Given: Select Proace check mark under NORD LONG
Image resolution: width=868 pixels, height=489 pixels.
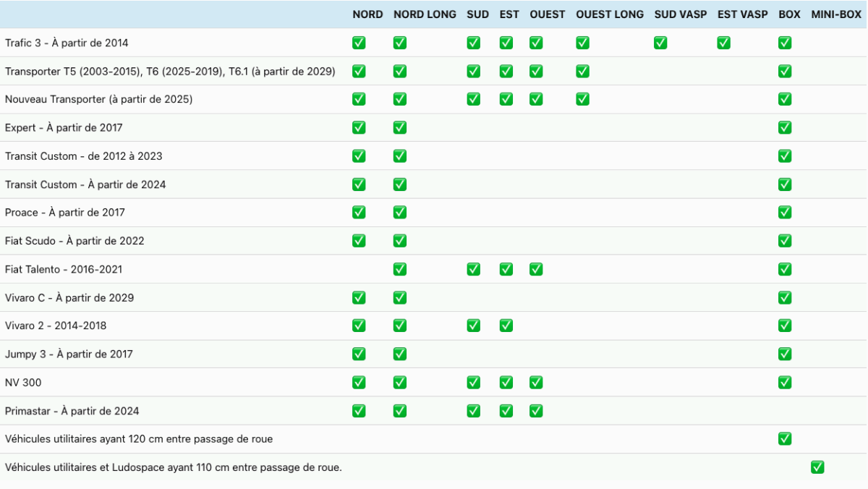Looking at the screenshot, I should click(400, 213).
